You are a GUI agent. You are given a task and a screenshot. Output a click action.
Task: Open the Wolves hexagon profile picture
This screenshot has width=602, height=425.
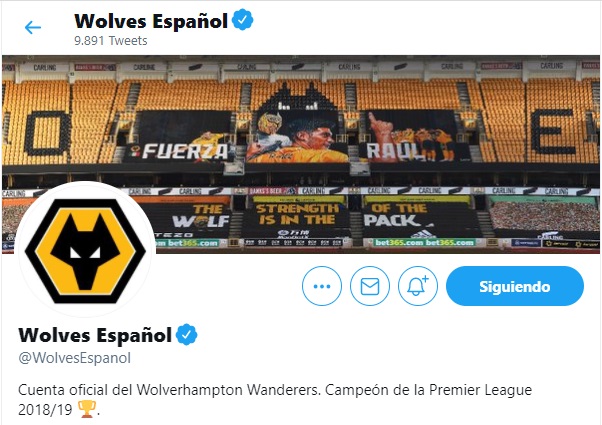coord(85,251)
